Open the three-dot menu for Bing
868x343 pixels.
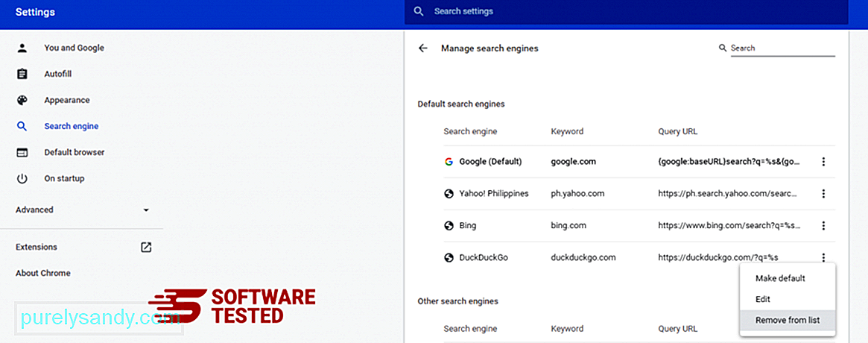pyautogui.click(x=823, y=225)
